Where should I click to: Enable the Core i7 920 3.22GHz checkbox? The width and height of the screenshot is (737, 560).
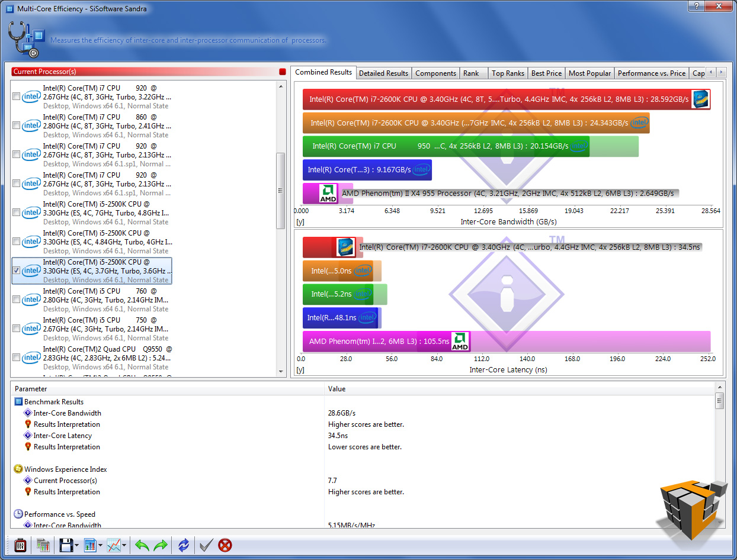point(16,96)
